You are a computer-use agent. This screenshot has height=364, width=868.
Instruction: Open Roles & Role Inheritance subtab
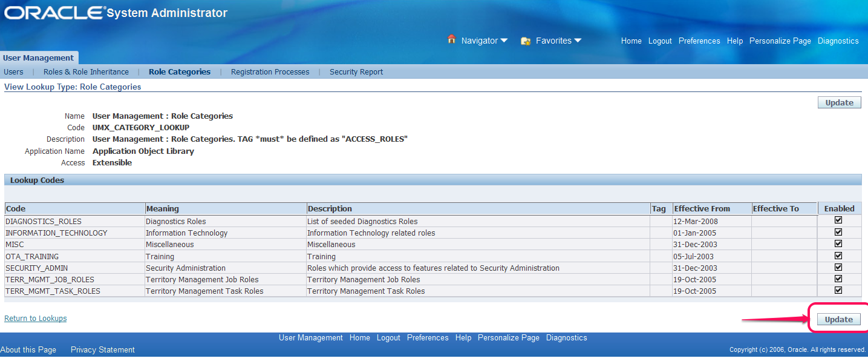tap(86, 72)
